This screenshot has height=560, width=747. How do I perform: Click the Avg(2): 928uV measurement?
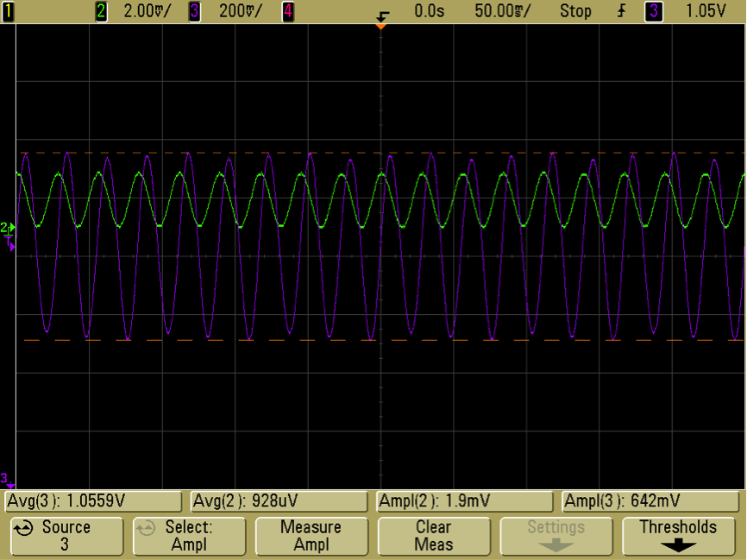click(279, 501)
